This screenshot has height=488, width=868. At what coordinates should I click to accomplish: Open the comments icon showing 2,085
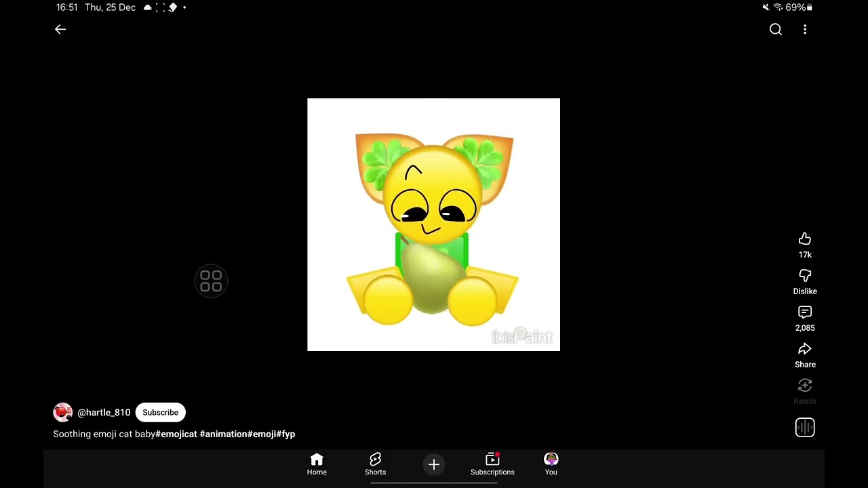pyautogui.click(x=805, y=312)
